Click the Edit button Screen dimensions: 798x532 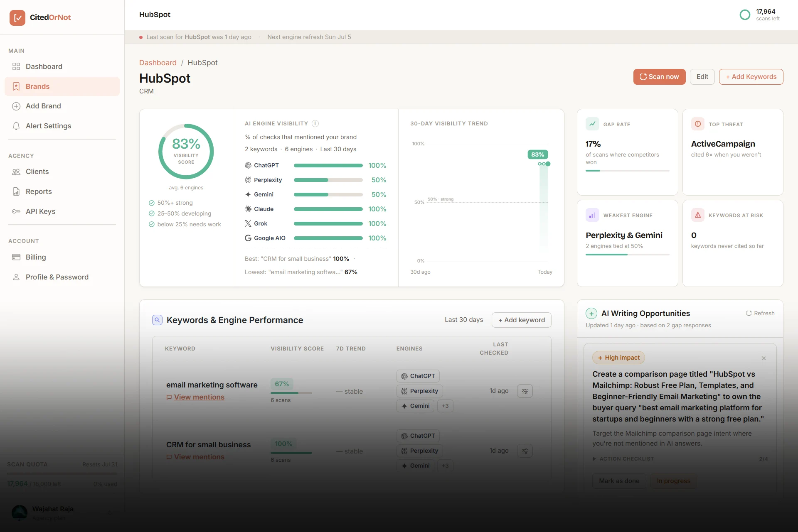[x=702, y=77]
